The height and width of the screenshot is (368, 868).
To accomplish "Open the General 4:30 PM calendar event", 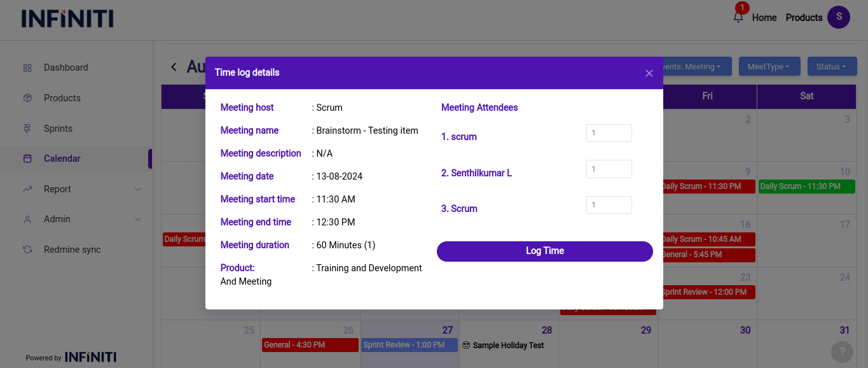I will [x=310, y=345].
